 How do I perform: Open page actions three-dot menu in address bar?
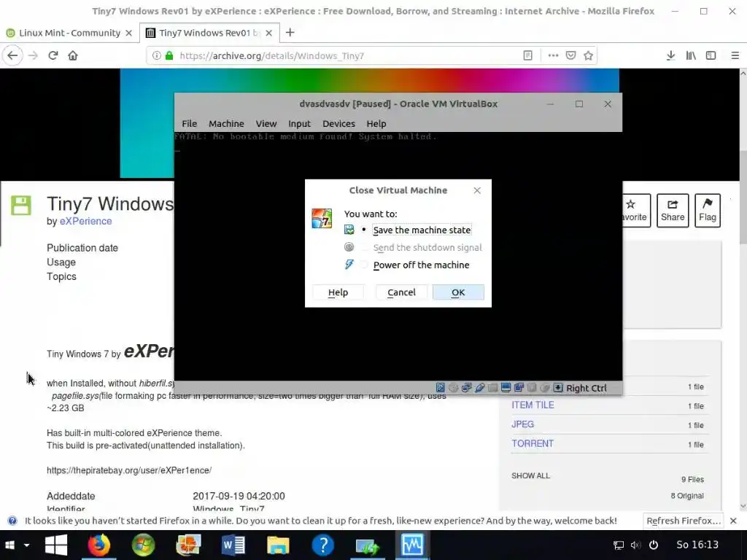pyautogui.click(x=553, y=55)
